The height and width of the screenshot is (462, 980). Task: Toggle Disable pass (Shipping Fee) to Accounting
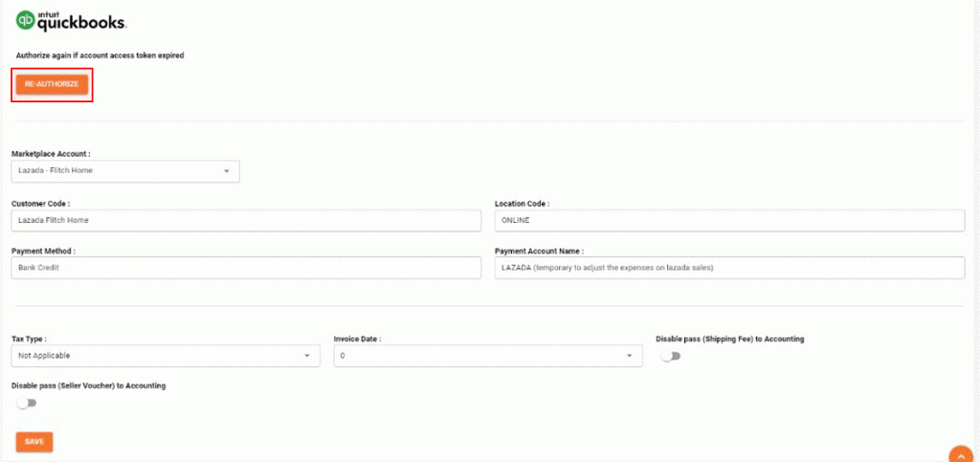(671, 357)
